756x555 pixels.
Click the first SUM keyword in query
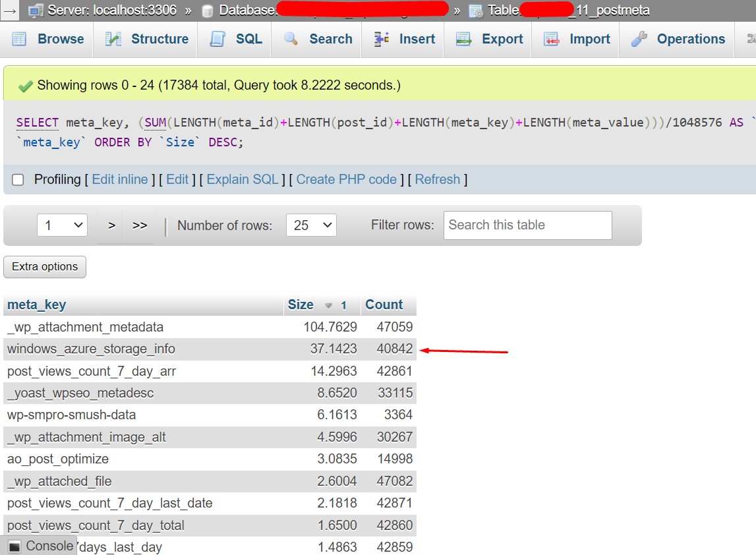click(x=156, y=123)
